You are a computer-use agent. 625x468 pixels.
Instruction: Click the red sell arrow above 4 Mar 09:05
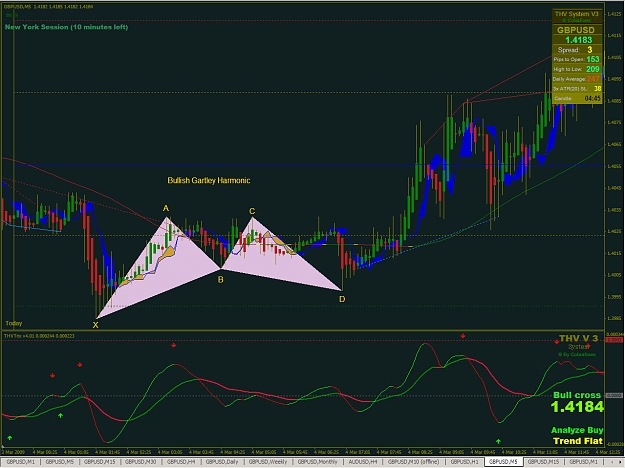(x=463, y=336)
